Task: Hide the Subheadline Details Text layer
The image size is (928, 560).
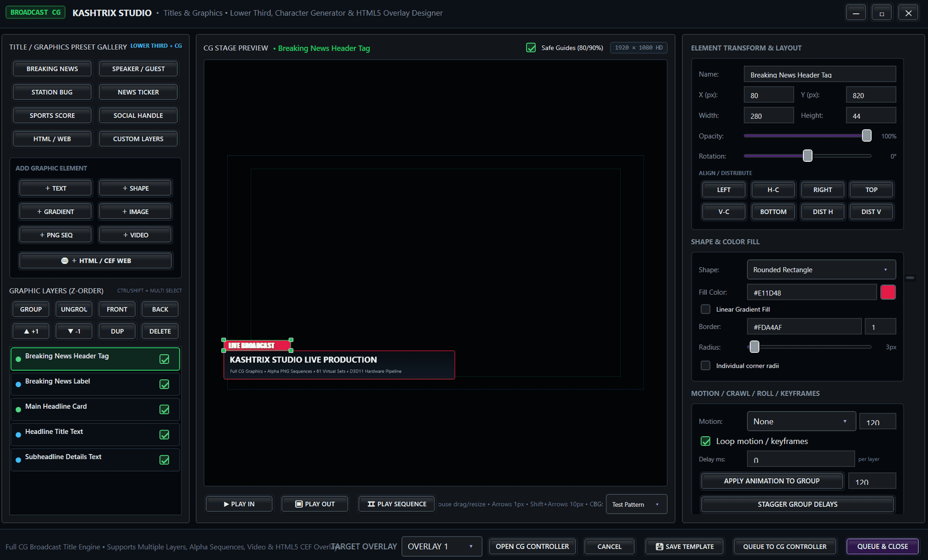Action: click(x=164, y=459)
